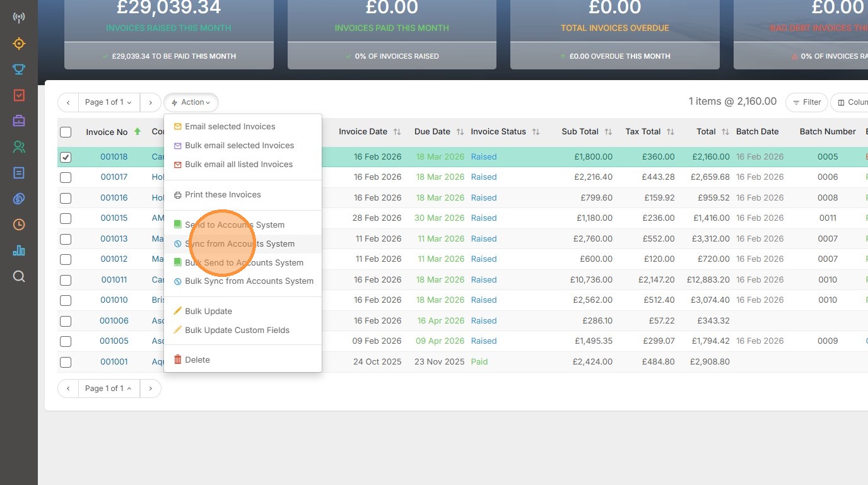Go to next page in top pager
Image resolution: width=868 pixels, height=485 pixels.
[150, 102]
